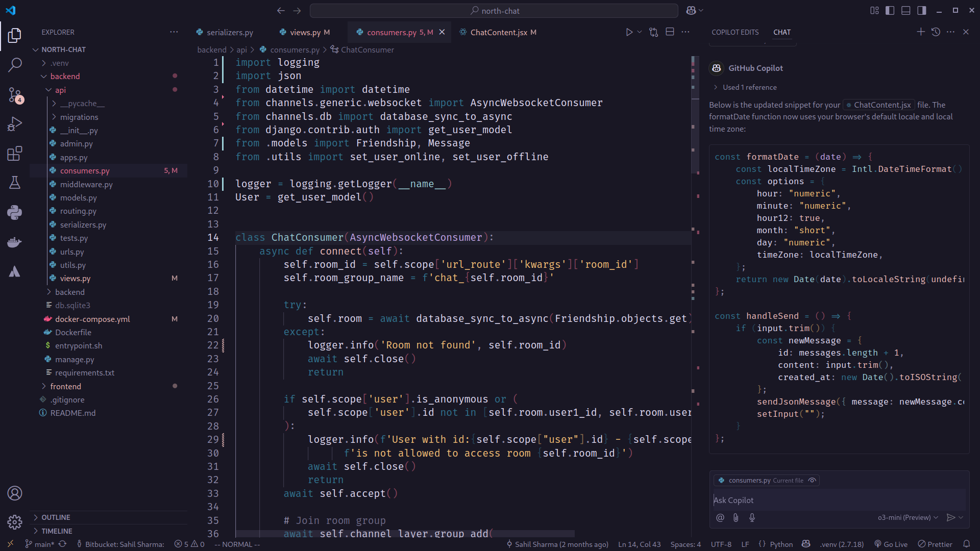Screen dimensions: 980x551
Task: Open run button dropdown arrow
Action: (640, 32)
